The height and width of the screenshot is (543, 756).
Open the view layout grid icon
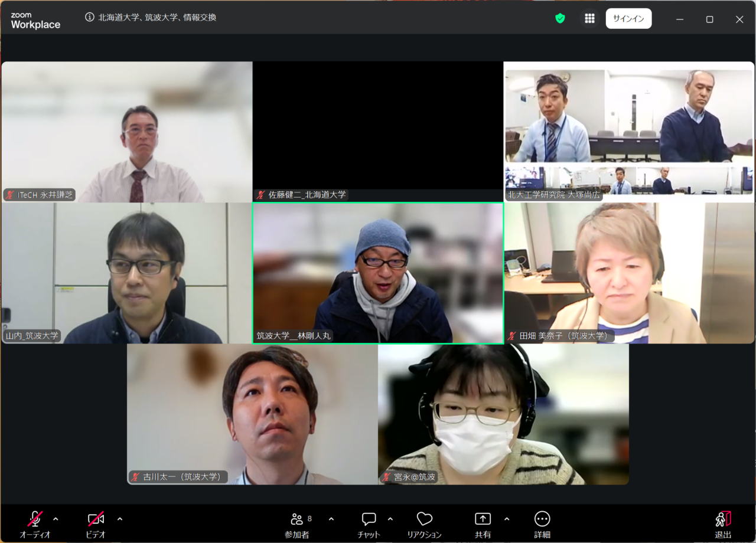pyautogui.click(x=589, y=18)
